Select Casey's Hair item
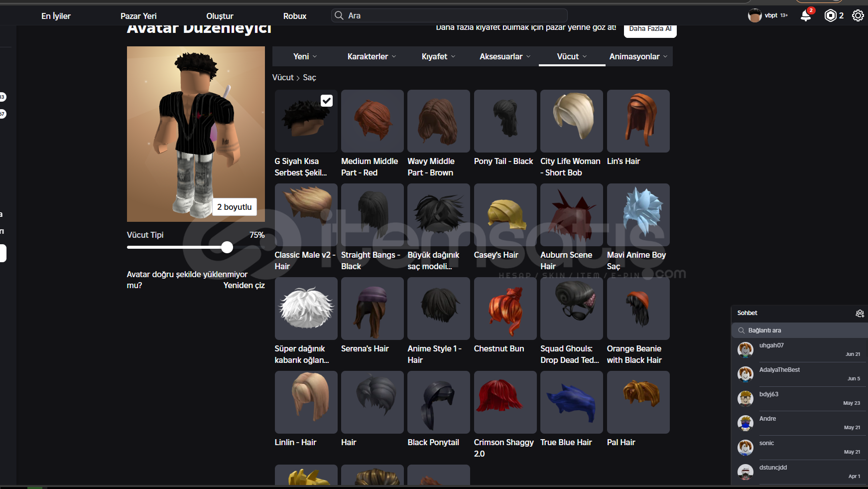Viewport: 868px width, 489px height. [505, 215]
